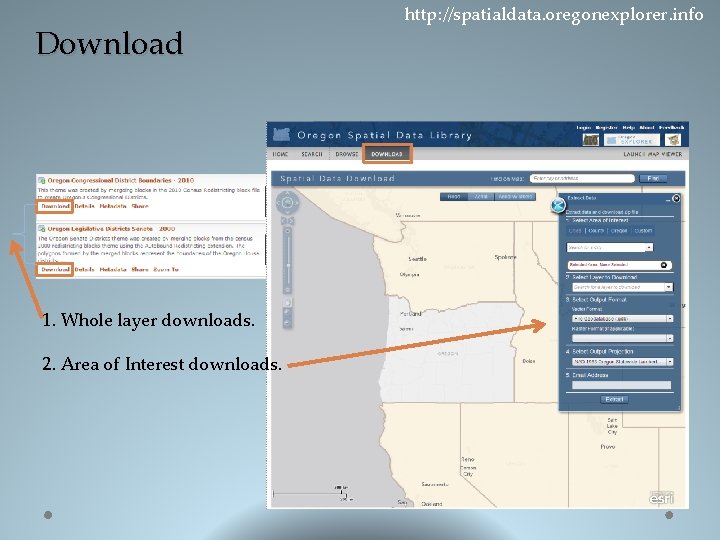Click layer icon beside Oregon Legislative Districts Senate
Viewport: 720px width, 540px height.
[x=41, y=228]
